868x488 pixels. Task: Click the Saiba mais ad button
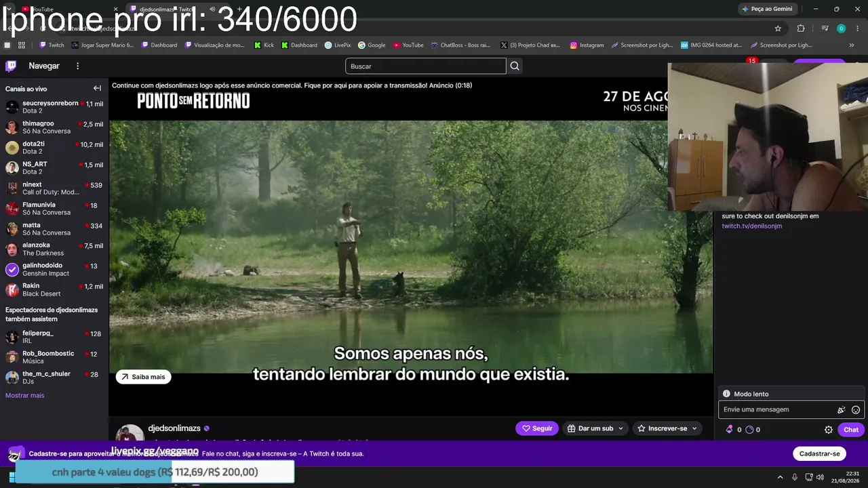pos(143,377)
